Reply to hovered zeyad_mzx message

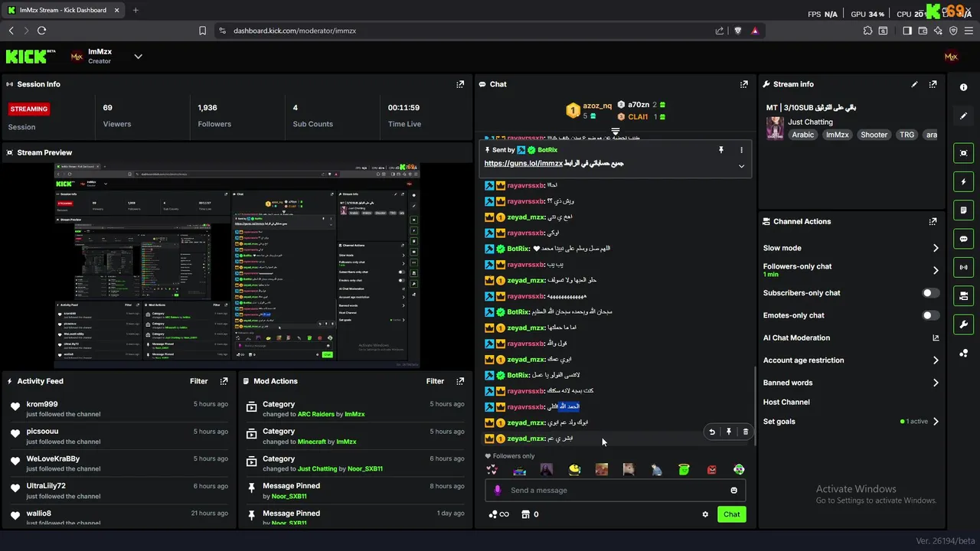(x=712, y=432)
